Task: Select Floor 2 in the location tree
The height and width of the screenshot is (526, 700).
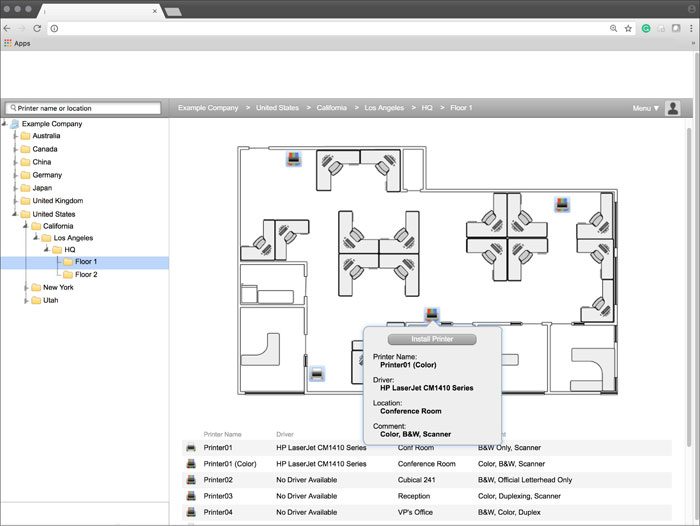Action: point(86,274)
